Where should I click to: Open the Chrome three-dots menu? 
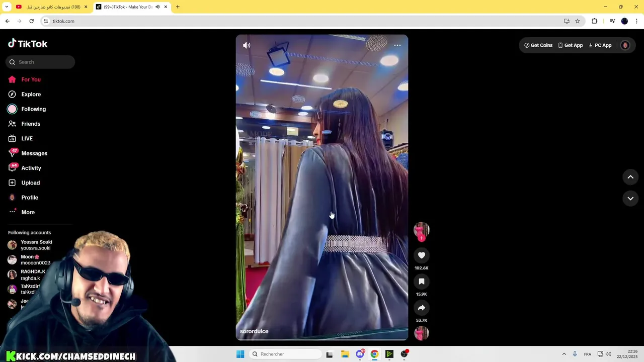coord(637,21)
